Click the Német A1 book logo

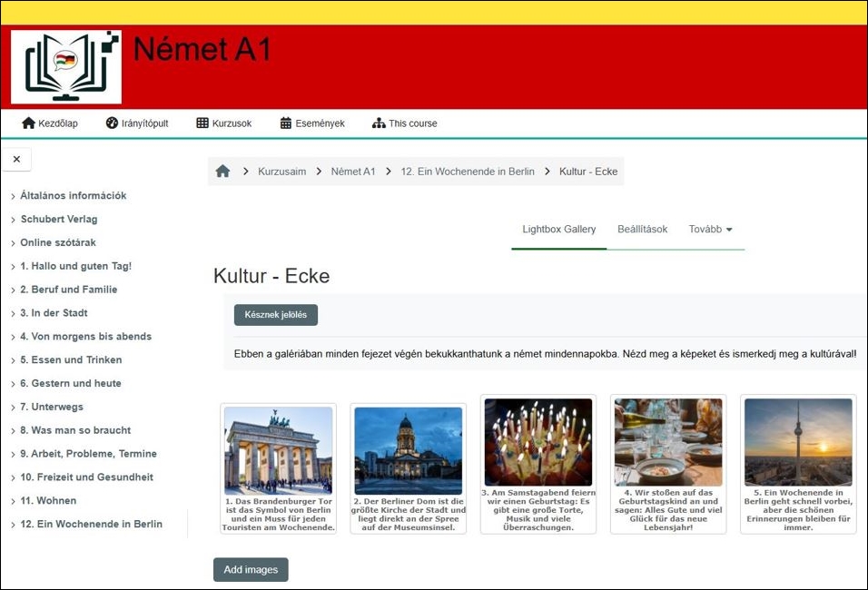click(x=66, y=67)
